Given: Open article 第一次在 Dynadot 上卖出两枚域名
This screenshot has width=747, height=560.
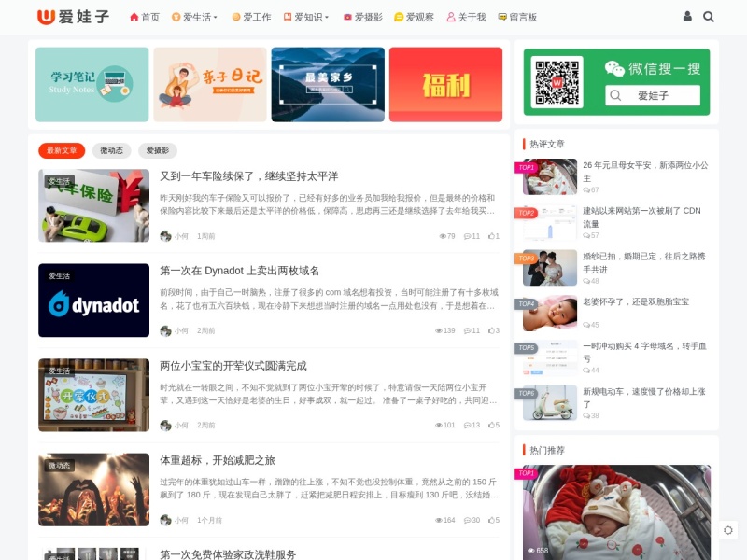Looking at the screenshot, I should tap(240, 271).
